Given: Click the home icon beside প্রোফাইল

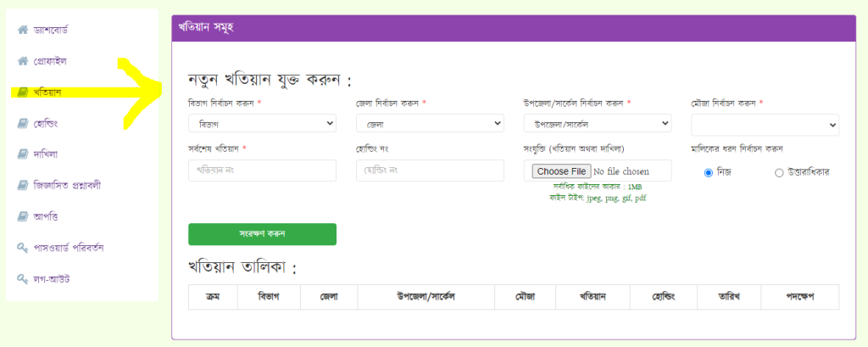Looking at the screenshot, I should (x=23, y=61).
